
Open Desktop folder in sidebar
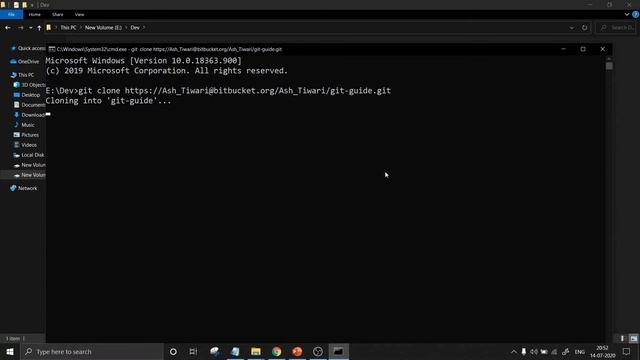point(27,95)
